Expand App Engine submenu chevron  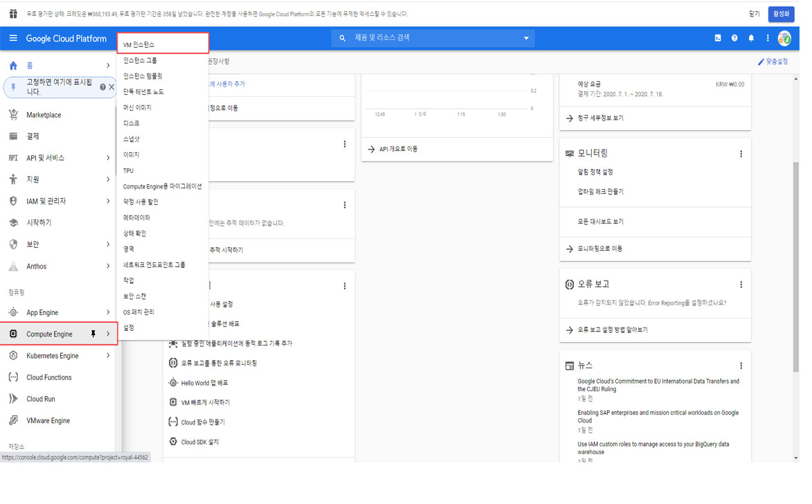tap(108, 312)
